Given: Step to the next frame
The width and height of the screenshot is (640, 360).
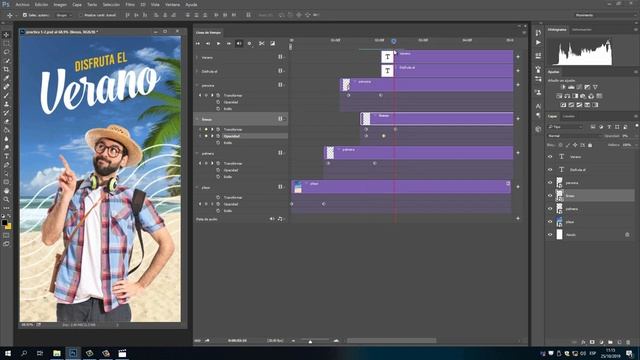Looking at the screenshot, I should [229, 43].
